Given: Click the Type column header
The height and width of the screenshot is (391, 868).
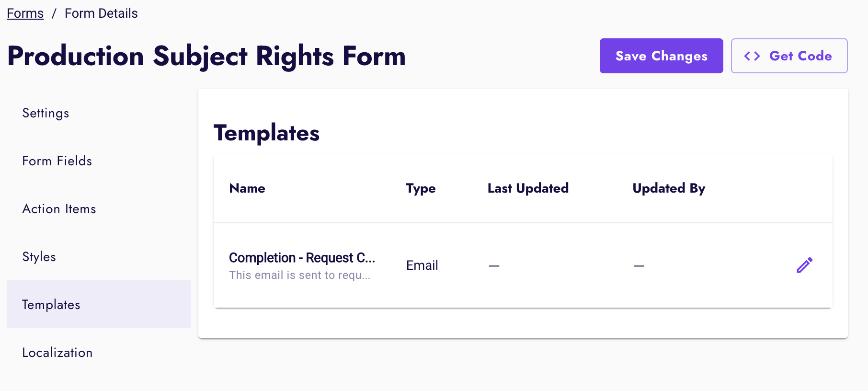Looking at the screenshot, I should tap(421, 188).
